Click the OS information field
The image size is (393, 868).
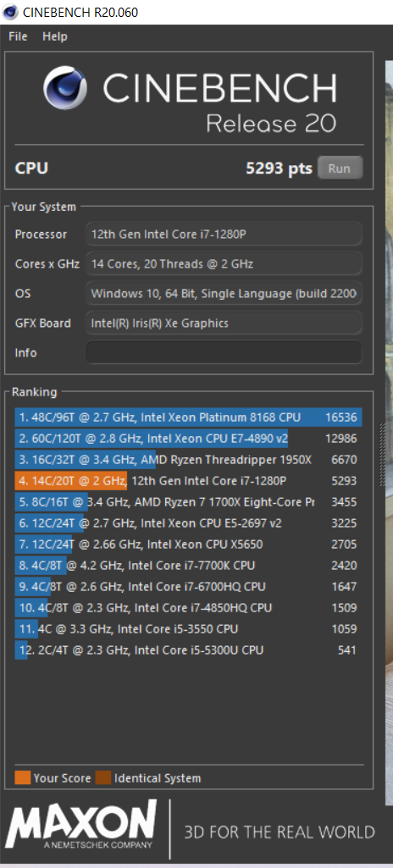point(224,293)
